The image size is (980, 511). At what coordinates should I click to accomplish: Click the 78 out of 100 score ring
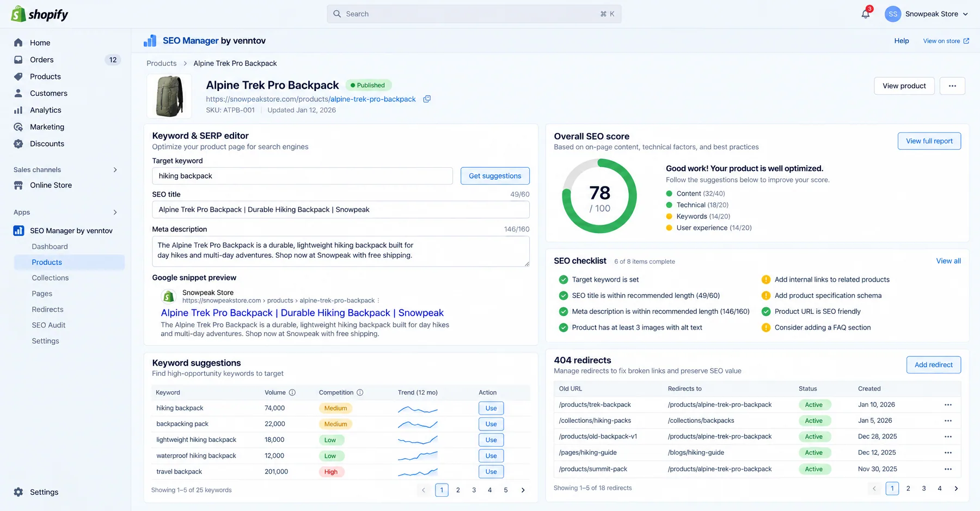tap(599, 196)
